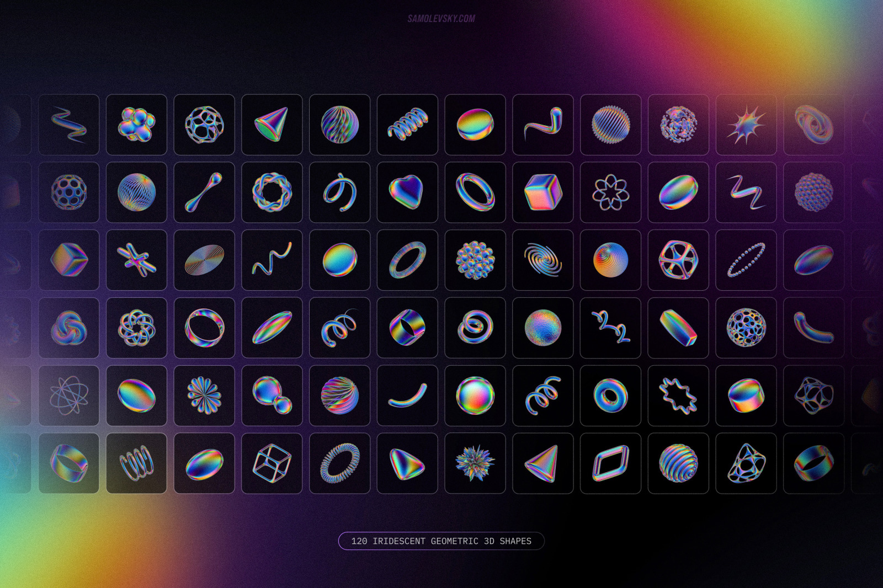Image resolution: width=883 pixels, height=588 pixels.
Task: Select the concentric ellipse lines disc
Action: tap(204, 260)
